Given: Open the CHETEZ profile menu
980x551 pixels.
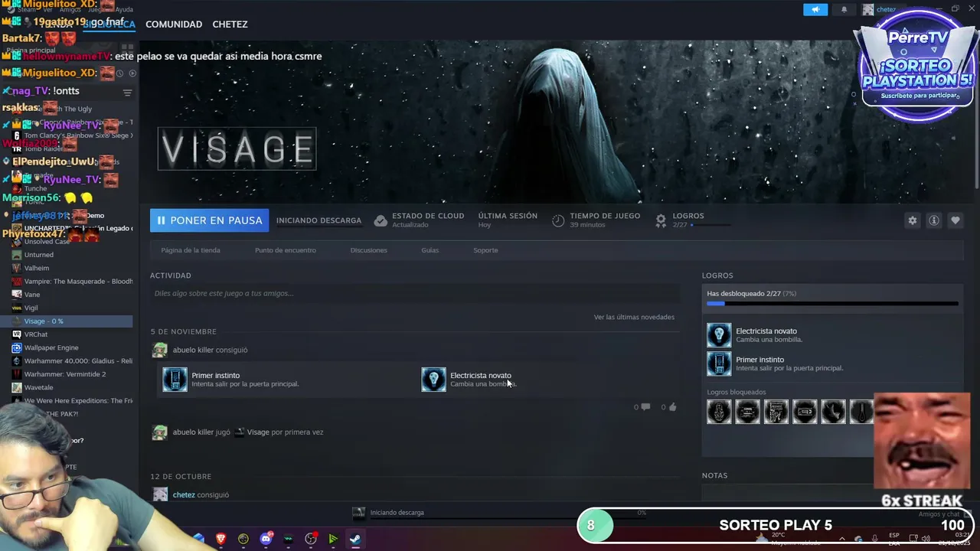Looking at the screenshot, I should tap(230, 24).
